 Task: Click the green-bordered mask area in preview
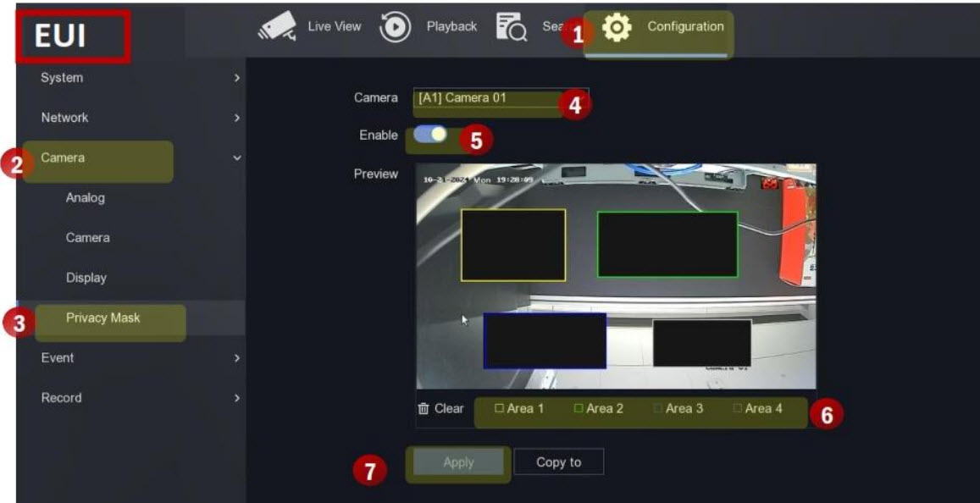pos(667,245)
